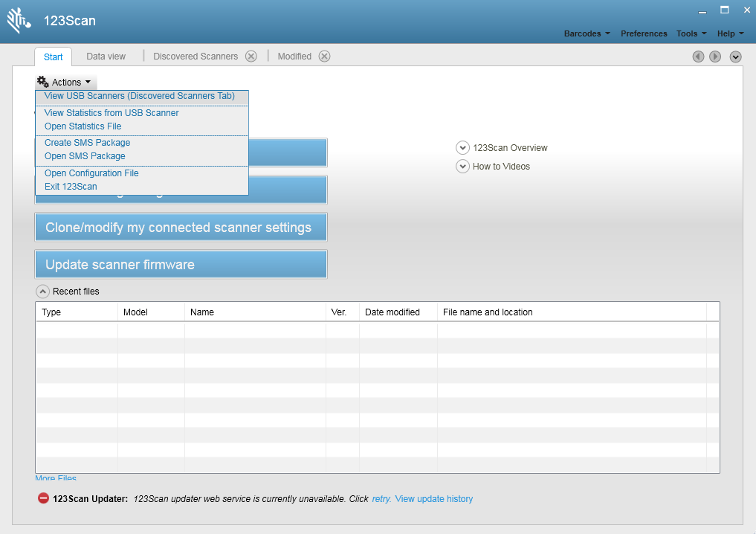This screenshot has width=756, height=534.
Task: Click the Actions gear icon
Action: tap(43, 82)
